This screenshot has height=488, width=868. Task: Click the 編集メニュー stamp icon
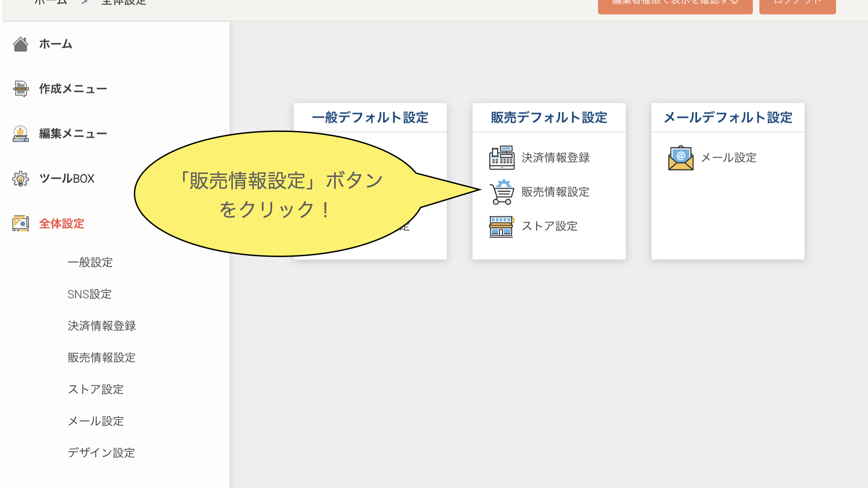coord(20,134)
